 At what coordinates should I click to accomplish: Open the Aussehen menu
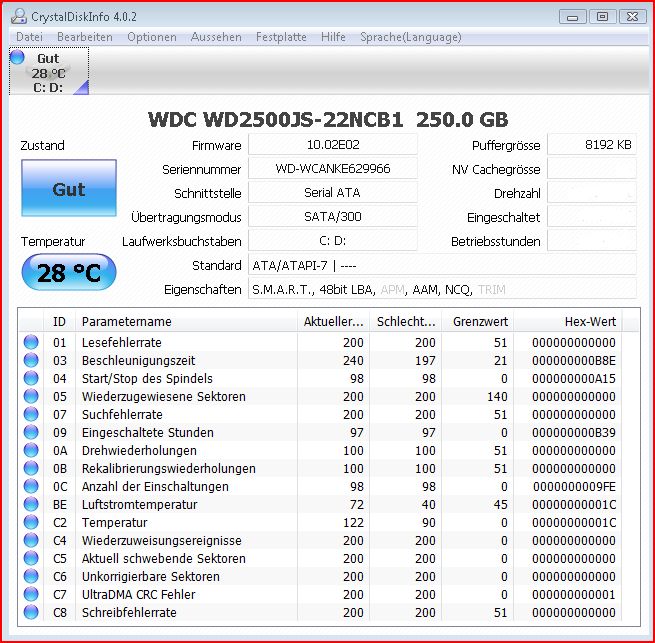pos(216,37)
